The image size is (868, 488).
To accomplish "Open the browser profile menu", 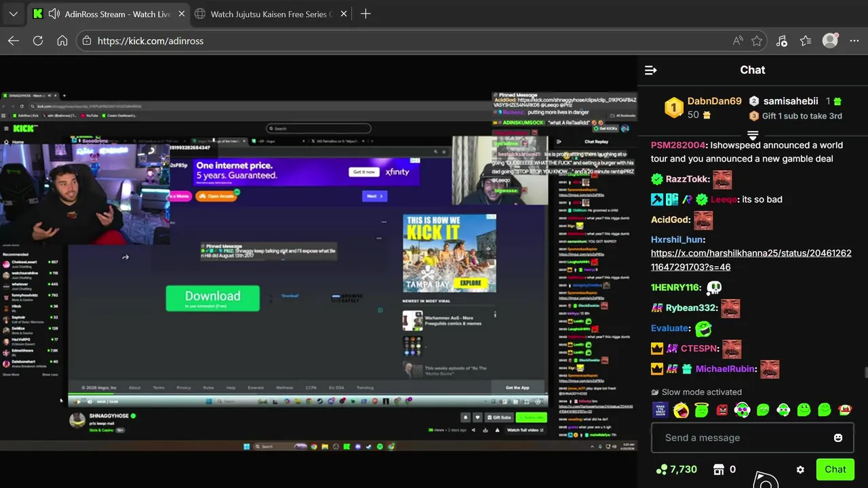I will (830, 41).
